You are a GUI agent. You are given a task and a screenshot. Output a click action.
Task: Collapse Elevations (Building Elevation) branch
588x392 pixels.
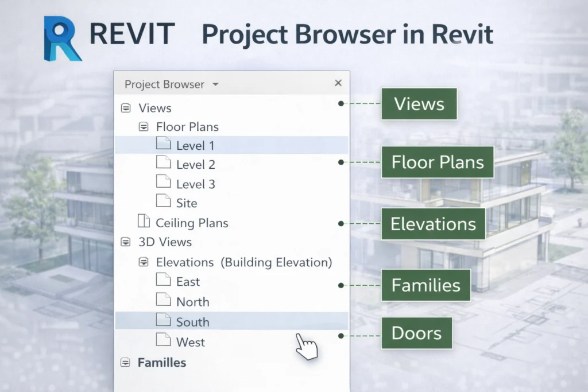tap(144, 262)
